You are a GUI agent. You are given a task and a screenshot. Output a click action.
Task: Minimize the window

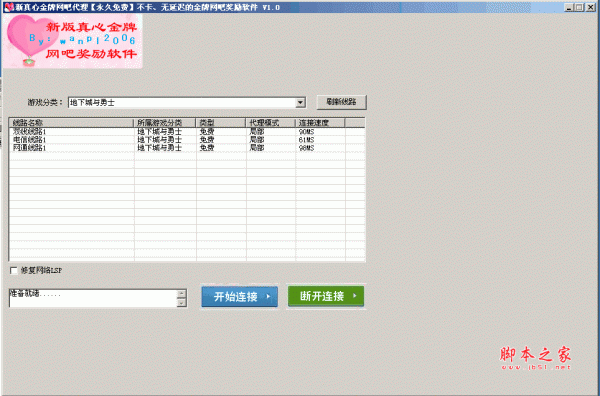click(569, 7)
